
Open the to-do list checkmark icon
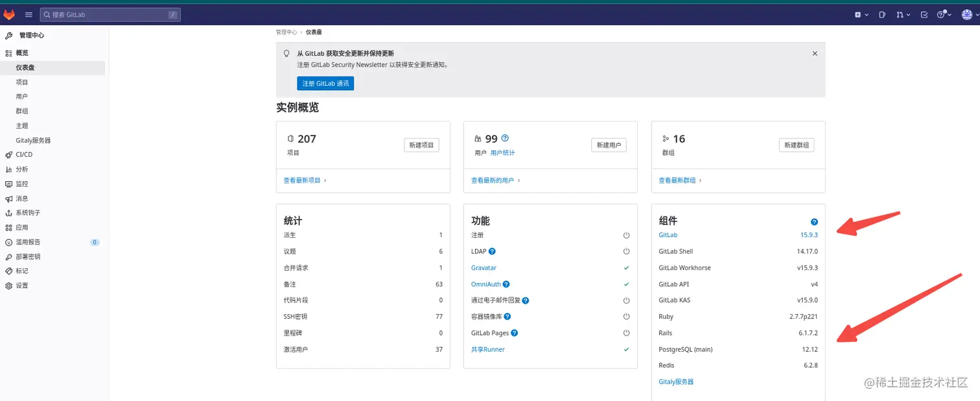[x=924, y=14]
